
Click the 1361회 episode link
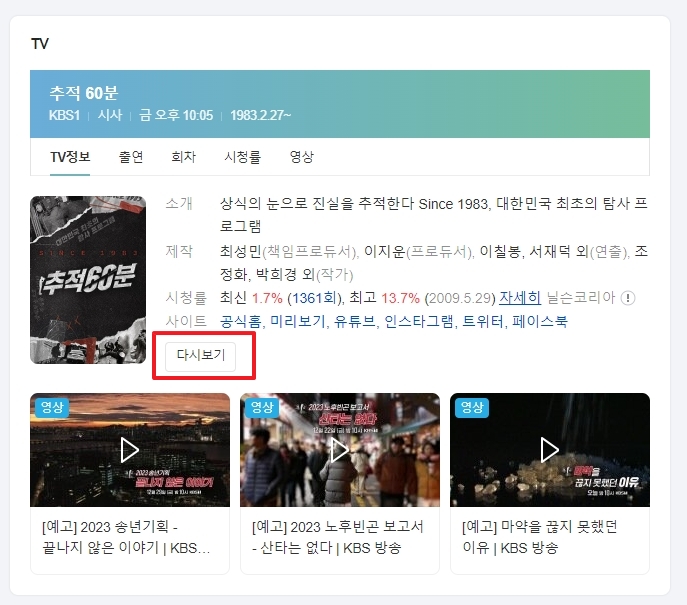(x=314, y=298)
